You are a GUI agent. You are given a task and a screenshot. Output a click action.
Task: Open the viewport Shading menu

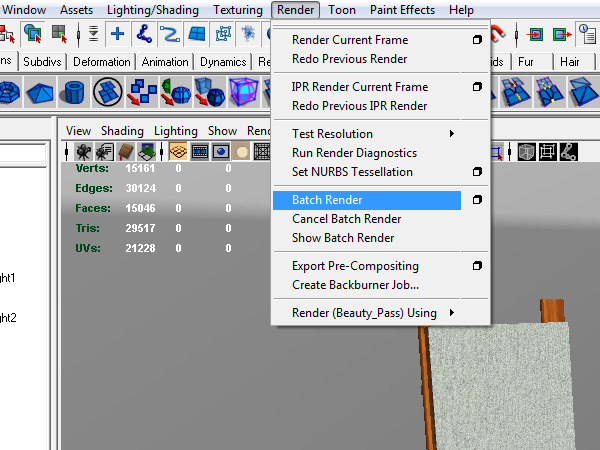click(122, 131)
